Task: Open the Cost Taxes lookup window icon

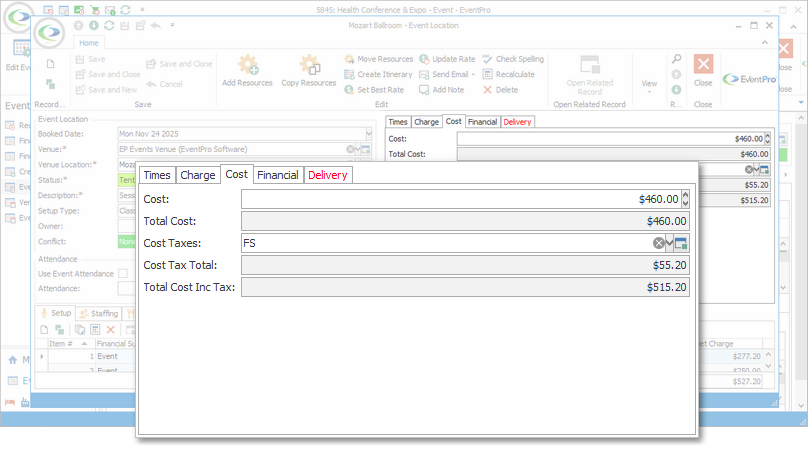Action: 681,243
